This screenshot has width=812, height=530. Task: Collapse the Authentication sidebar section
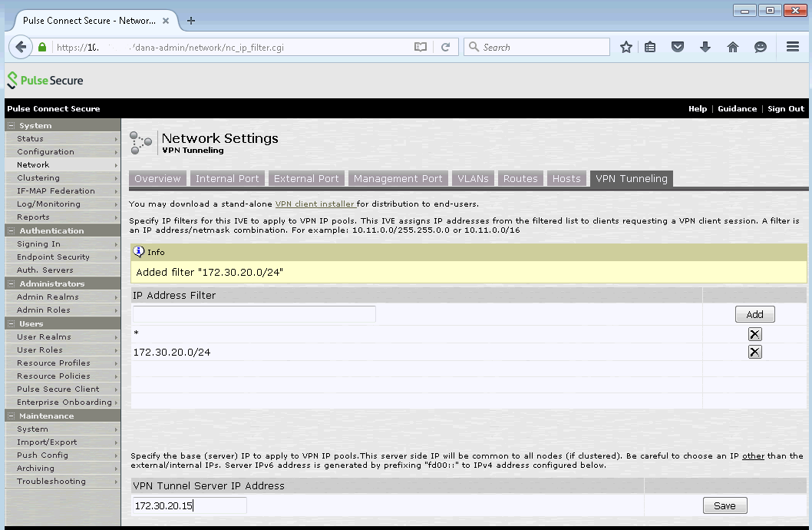click(12, 230)
